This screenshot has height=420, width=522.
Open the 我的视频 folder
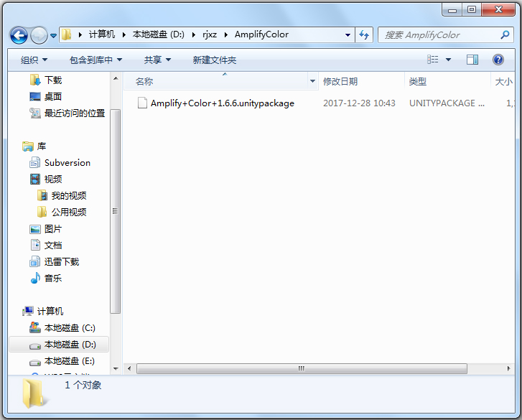click(x=69, y=196)
